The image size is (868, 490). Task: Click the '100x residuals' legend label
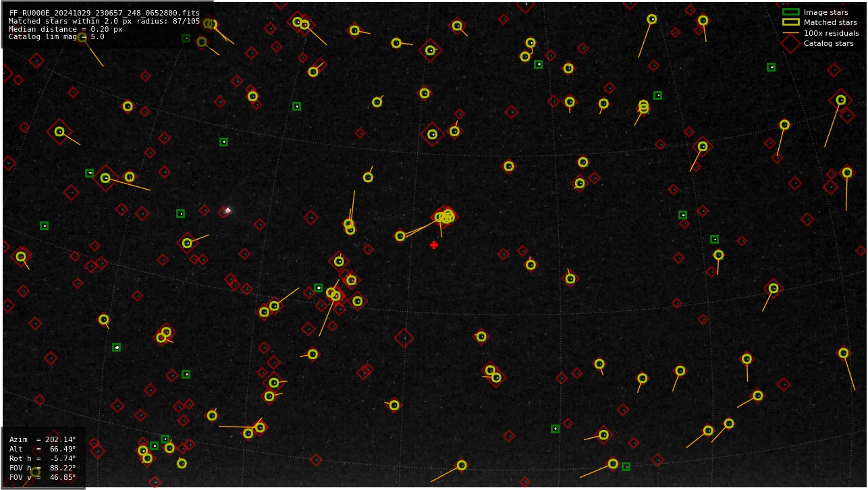[832, 33]
